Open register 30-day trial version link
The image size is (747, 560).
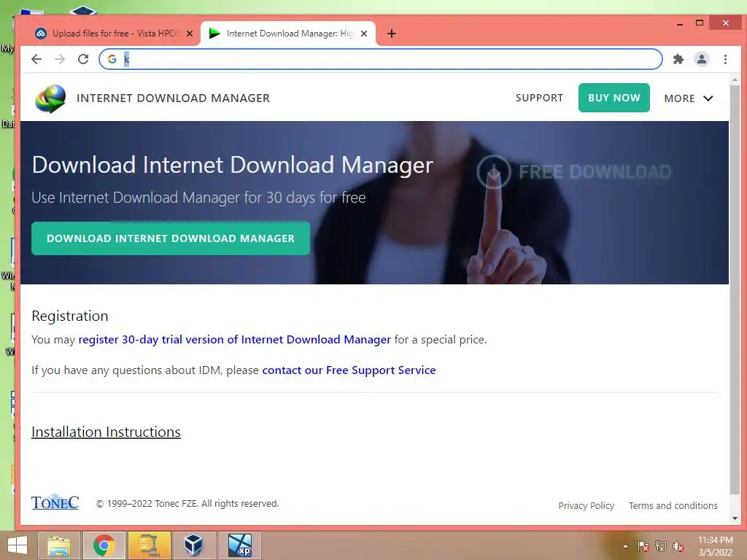click(234, 340)
